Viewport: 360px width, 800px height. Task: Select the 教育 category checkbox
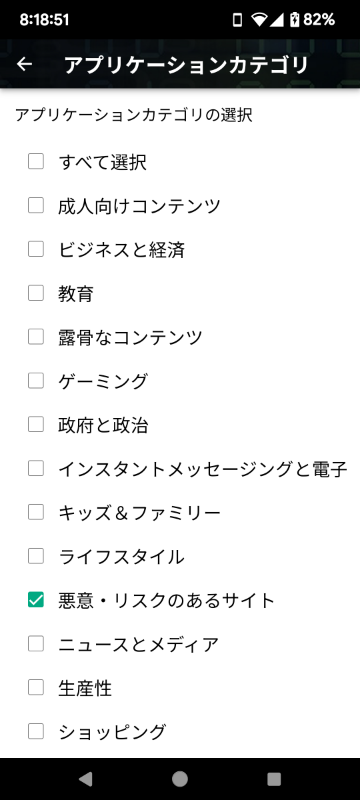pyautogui.click(x=36, y=293)
